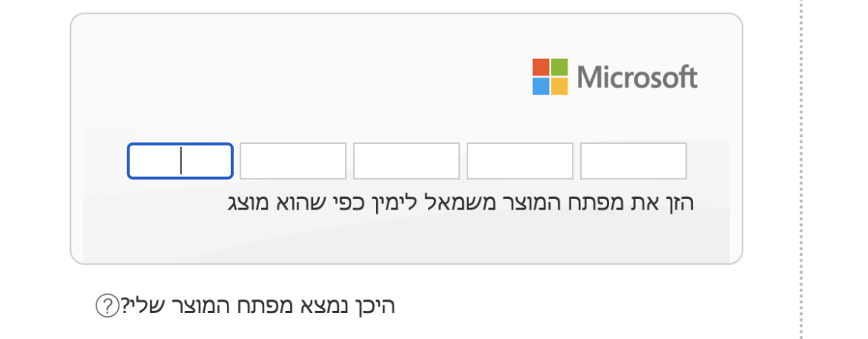
Task: Click the green square of Microsoft logo
Action: pos(559,67)
